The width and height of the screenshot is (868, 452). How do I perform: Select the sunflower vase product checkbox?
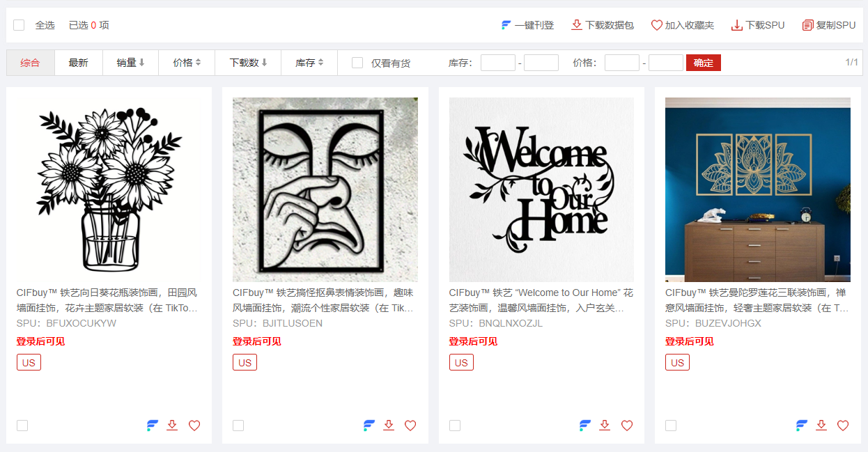22,426
